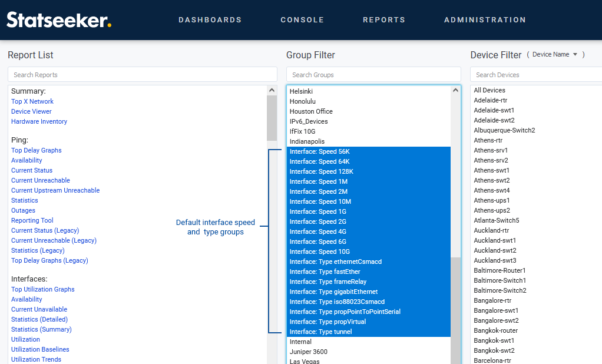Open the Device Name dropdown
602x364 pixels.
click(x=555, y=55)
